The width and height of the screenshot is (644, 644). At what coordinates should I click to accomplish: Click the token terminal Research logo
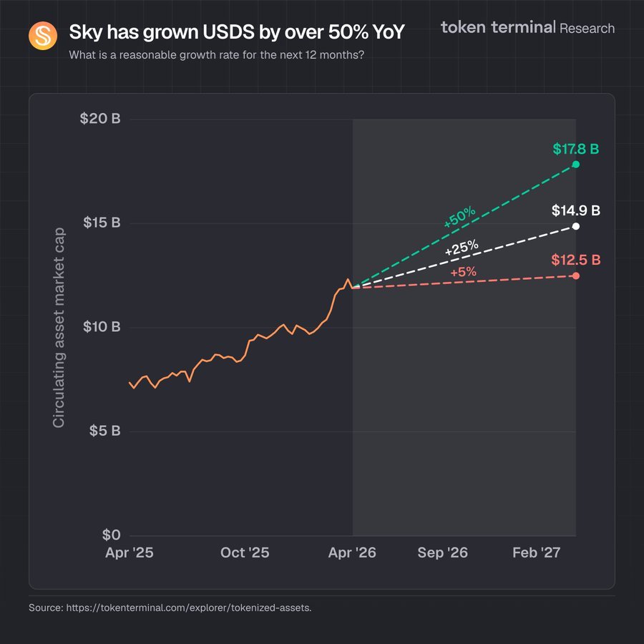pyautogui.click(x=527, y=28)
